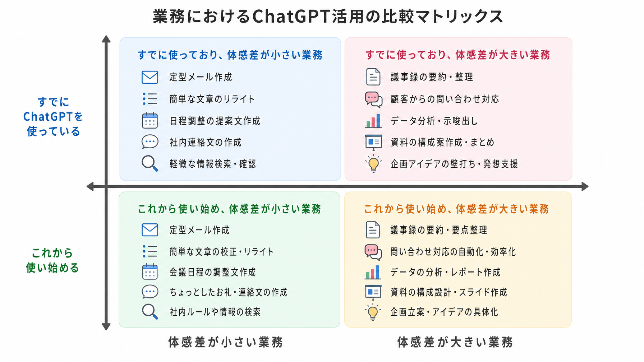
Task: Click the calendar icon beside 日程調整の提案文作成
Action: [x=150, y=121]
